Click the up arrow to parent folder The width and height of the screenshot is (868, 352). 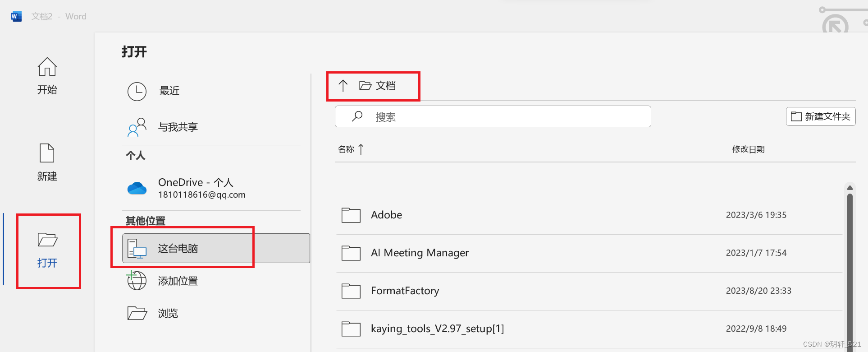click(343, 86)
